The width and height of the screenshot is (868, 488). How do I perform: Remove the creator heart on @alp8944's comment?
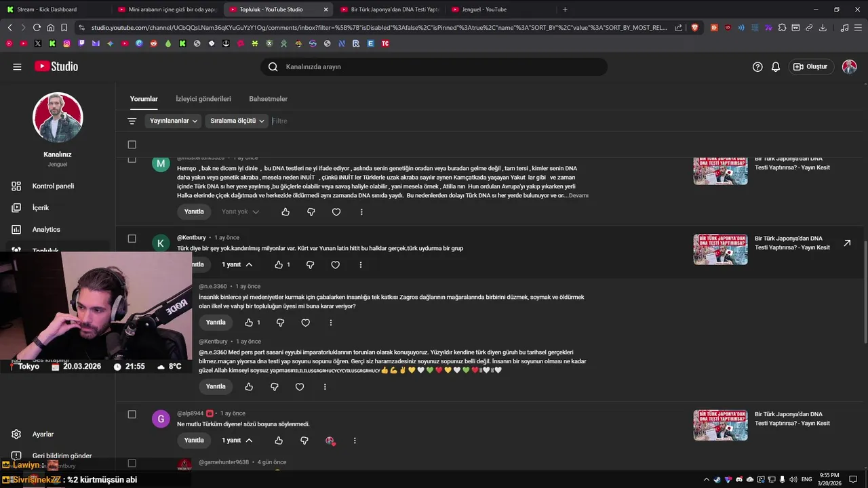(x=330, y=441)
